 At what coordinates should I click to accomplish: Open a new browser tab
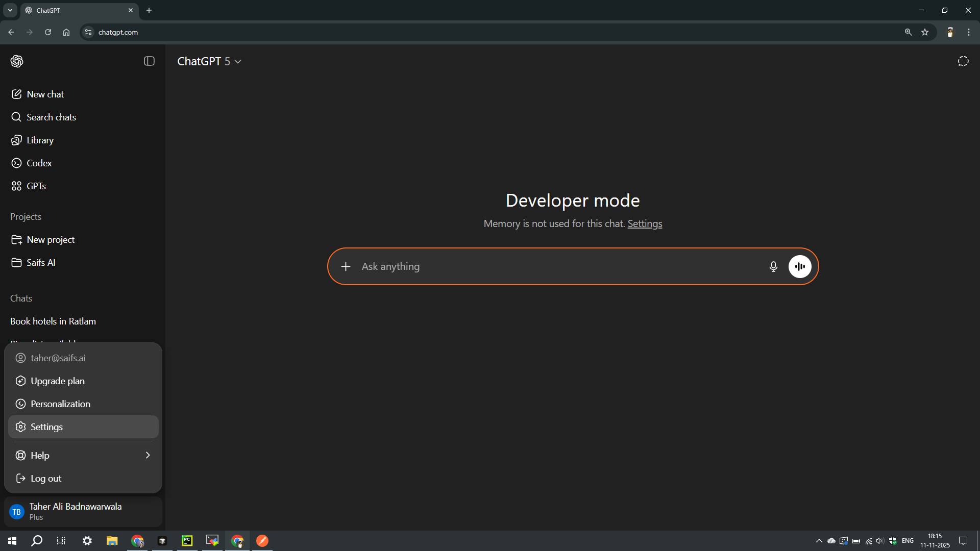[x=149, y=10]
